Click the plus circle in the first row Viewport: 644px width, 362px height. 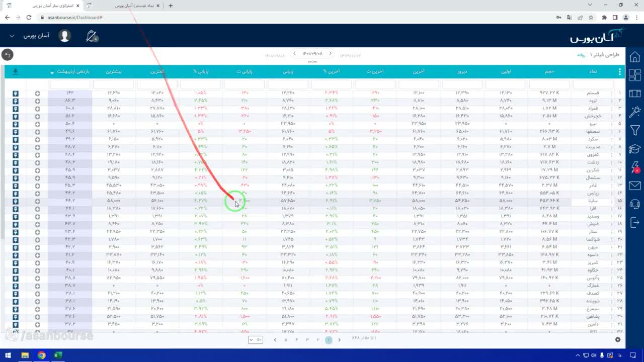point(37,94)
